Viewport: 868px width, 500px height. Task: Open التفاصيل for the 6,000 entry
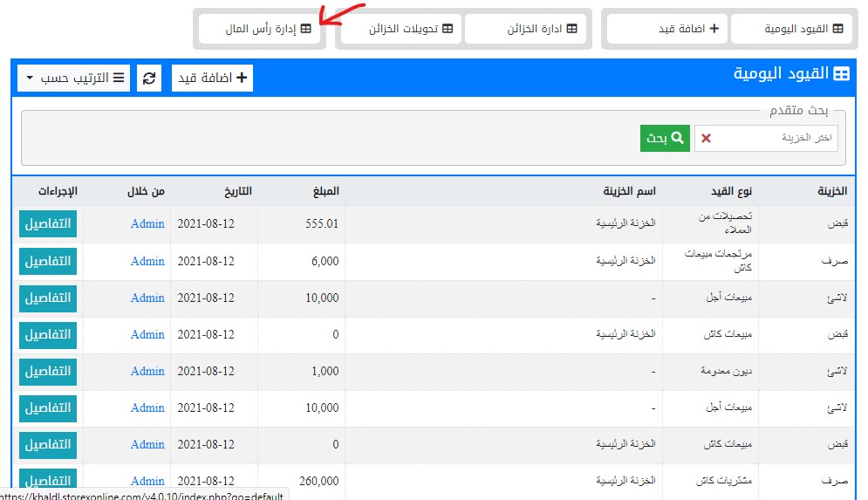click(48, 262)
